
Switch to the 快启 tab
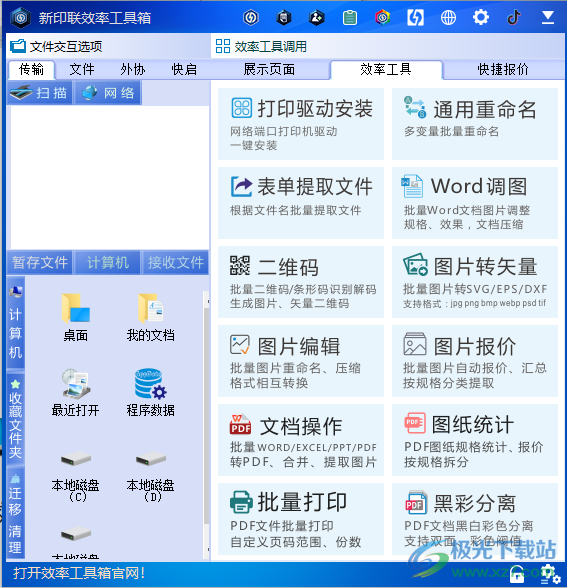pos(184,69)
